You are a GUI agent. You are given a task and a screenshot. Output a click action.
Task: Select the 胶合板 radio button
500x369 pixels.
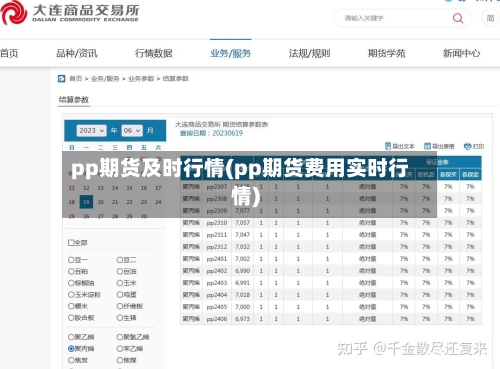coord(71,318)
